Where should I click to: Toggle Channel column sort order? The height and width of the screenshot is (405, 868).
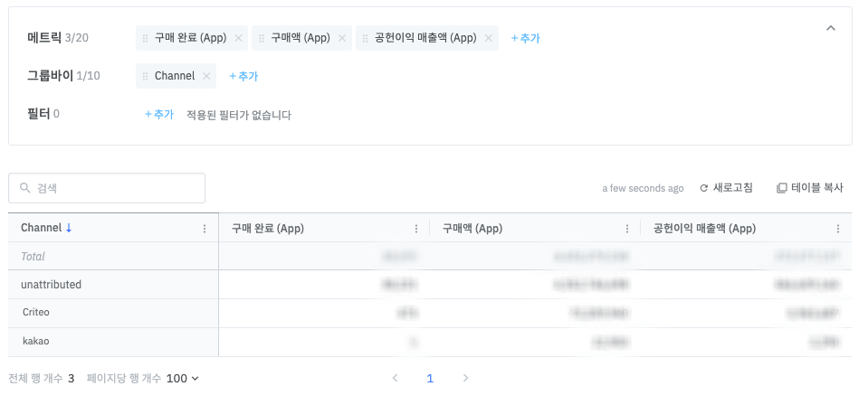69,228
